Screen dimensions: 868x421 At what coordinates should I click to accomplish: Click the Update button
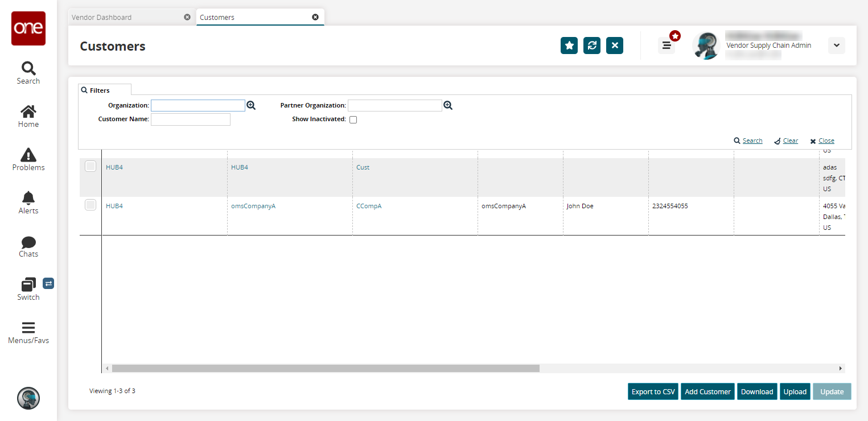point(832,391)
